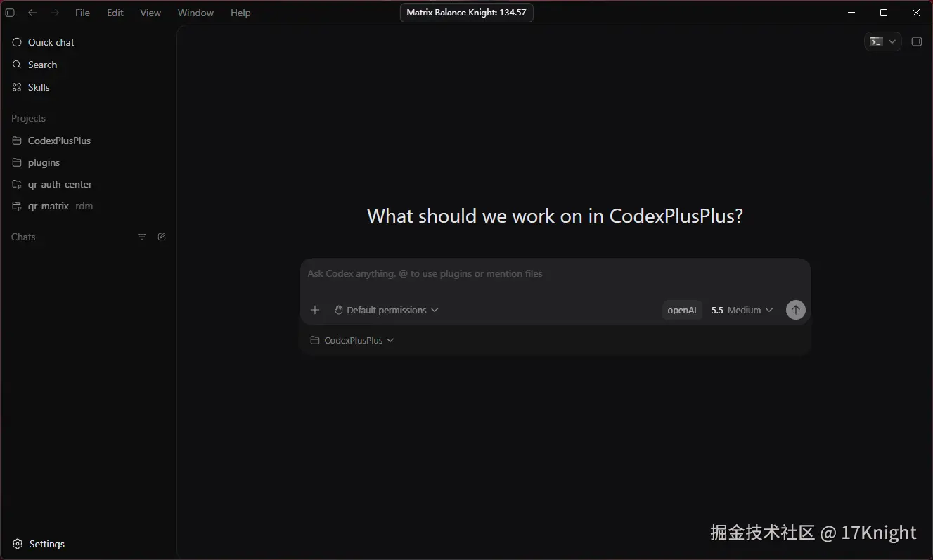The width and height of the screenshot is (933, 560).
Task: Open the terminal dropdown in the top right
Action: [882, 41]
